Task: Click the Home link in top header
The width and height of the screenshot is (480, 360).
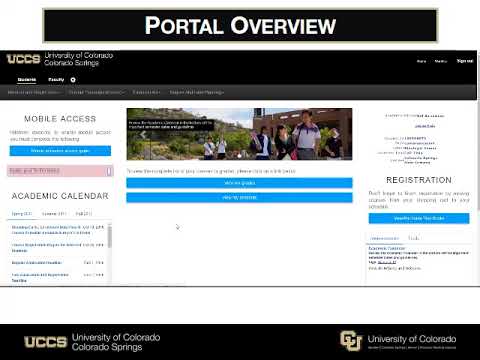Action: (x=421, y=61)
